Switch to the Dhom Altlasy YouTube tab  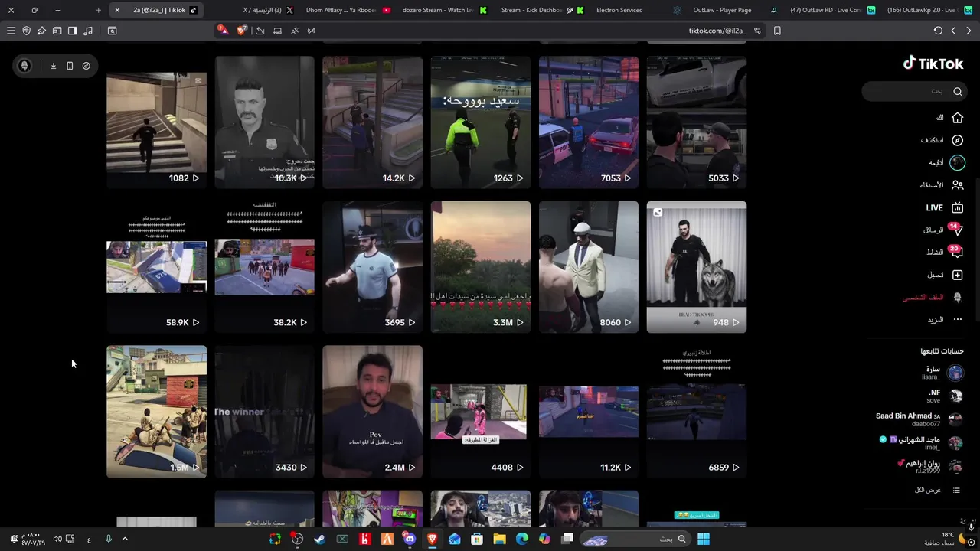click(x=348, y=10)
